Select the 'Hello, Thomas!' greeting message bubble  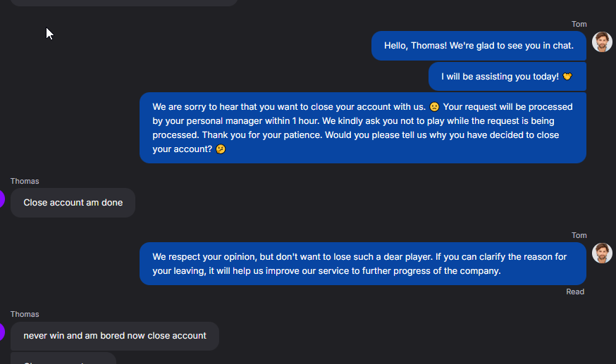pos(479,46)
